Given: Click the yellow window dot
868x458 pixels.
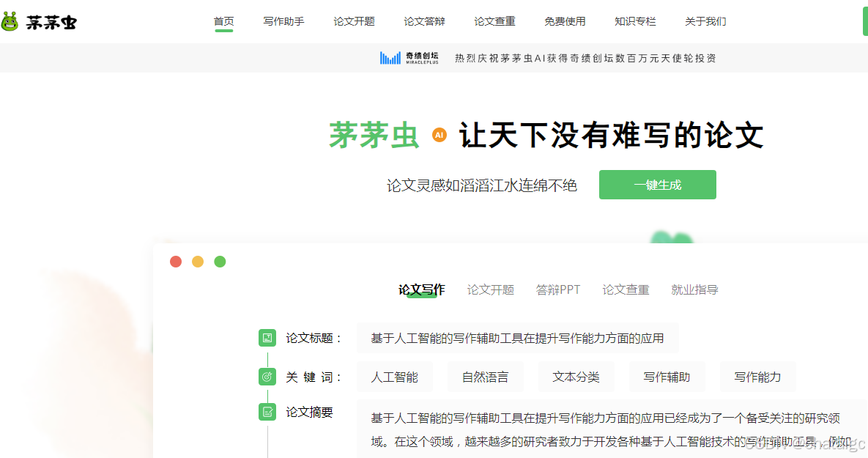Looking at the screenshot, I should [x=198, y=262].
